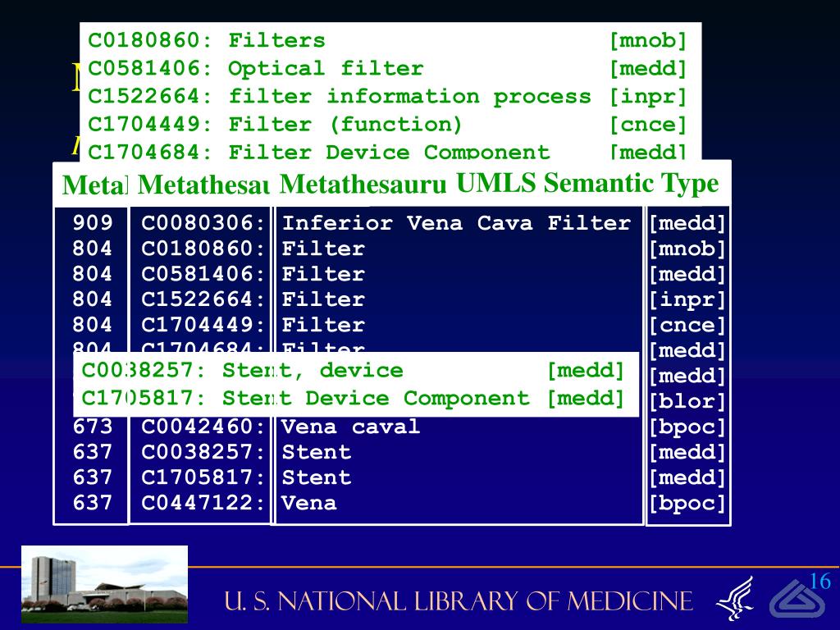The height and width of the screenshot is (630, 840).
Task: Click green code 'C0581406:' beside Optical filter
Action: 151,69
